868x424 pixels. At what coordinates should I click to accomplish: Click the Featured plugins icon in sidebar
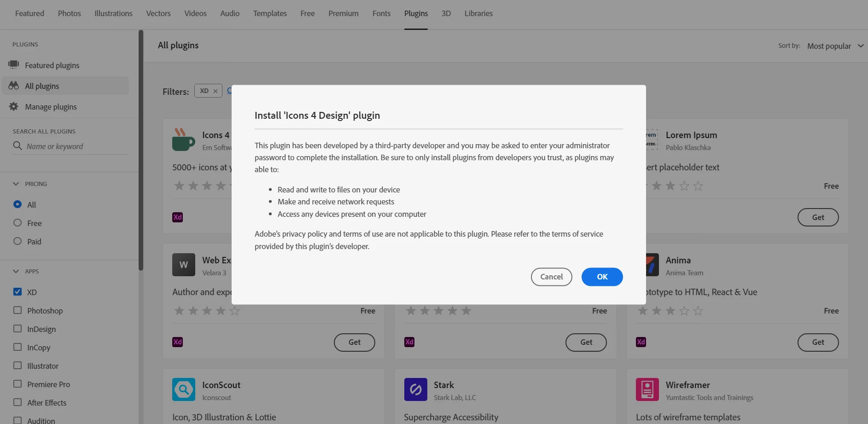pyautogui.click(x=14, y=64)
